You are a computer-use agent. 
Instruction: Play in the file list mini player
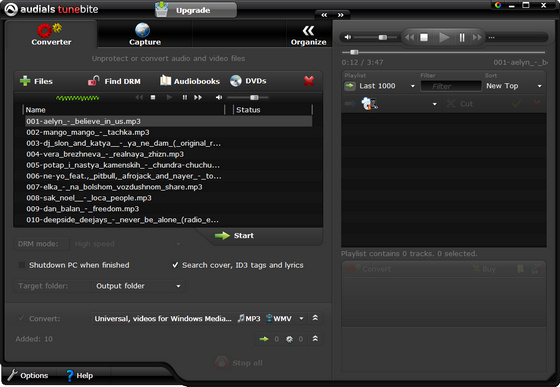click(x=169, y=97)
